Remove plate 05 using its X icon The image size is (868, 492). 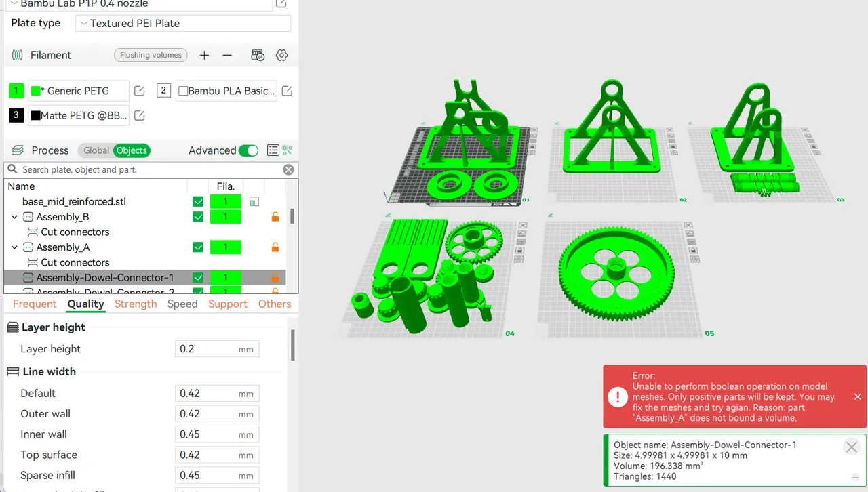click(x=688, y=226)
